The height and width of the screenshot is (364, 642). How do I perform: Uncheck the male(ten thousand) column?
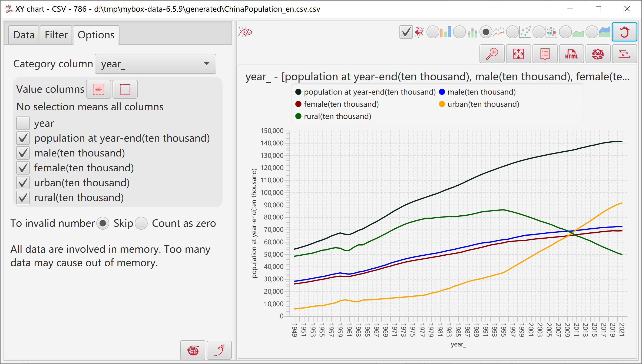23,153
